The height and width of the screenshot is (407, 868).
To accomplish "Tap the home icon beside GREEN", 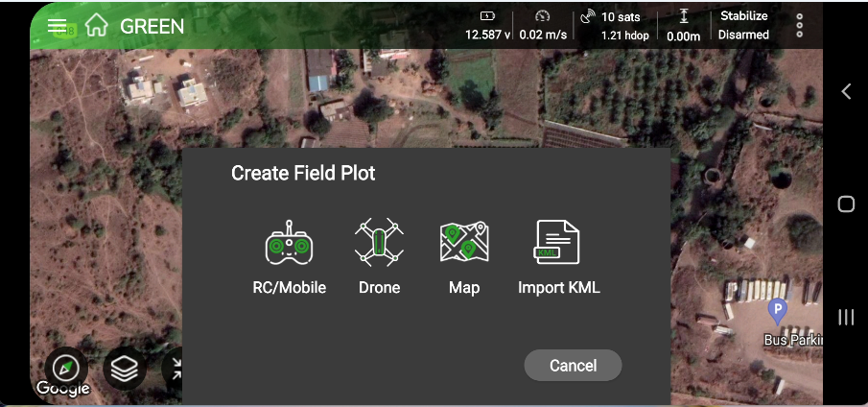I will click(96, 26).
